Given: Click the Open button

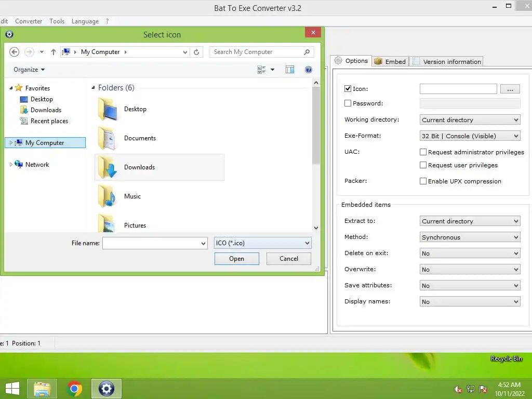Looking at the screenshot, I should pos(237,259).
